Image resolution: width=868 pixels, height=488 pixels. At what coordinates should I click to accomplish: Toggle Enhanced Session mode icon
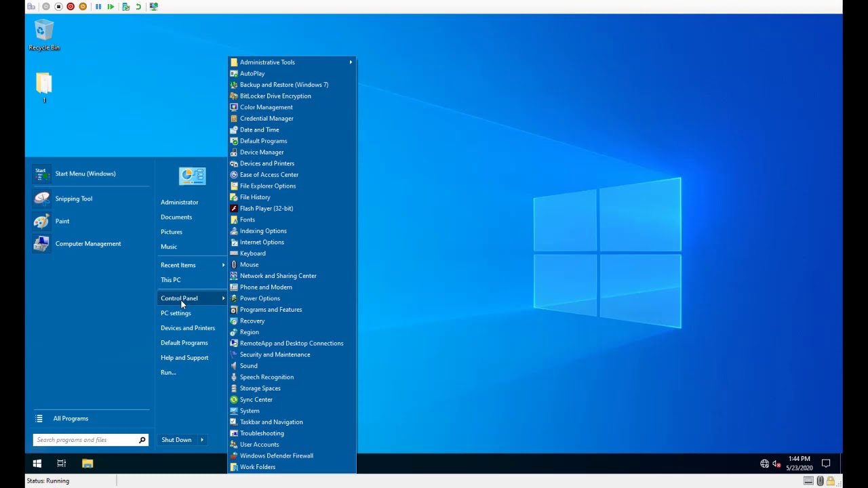[154, 6]
